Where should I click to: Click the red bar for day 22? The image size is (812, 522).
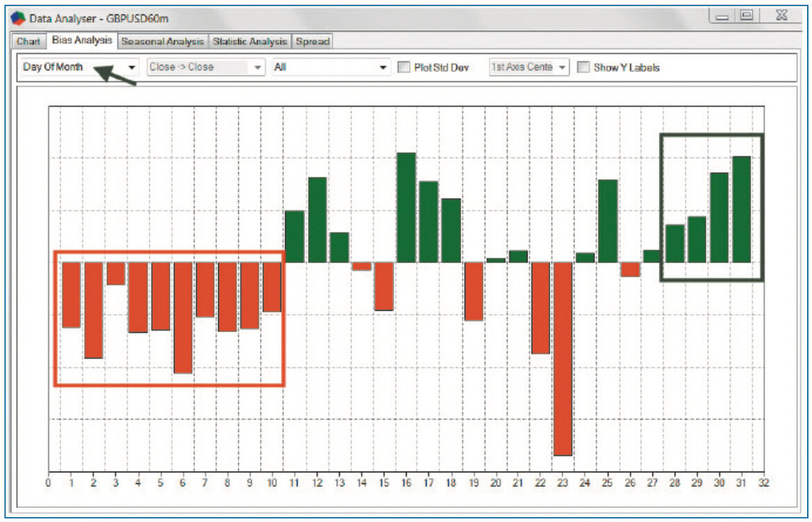(x=540, y=308)
